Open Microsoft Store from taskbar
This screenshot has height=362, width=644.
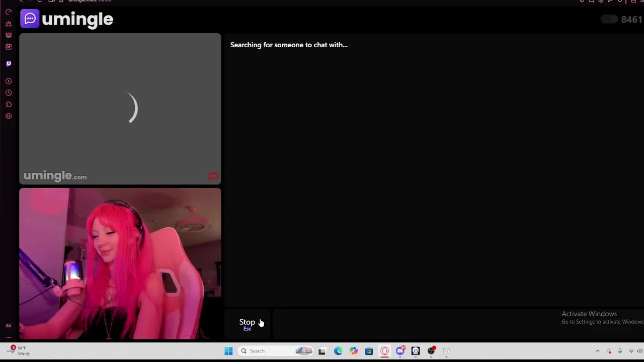(x=369, y=351)
